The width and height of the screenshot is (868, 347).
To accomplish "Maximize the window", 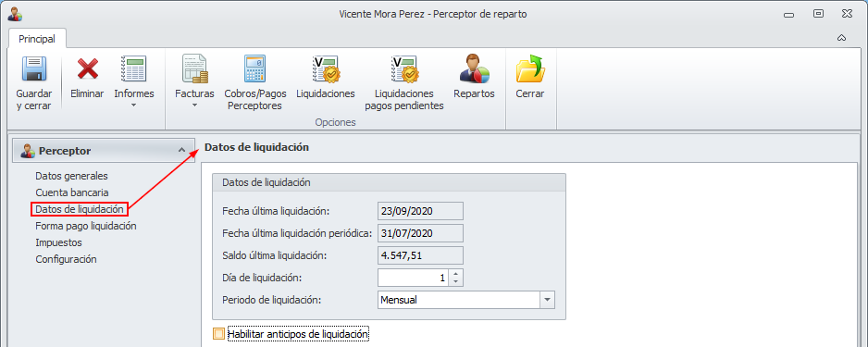I will (x=819, y=14).
